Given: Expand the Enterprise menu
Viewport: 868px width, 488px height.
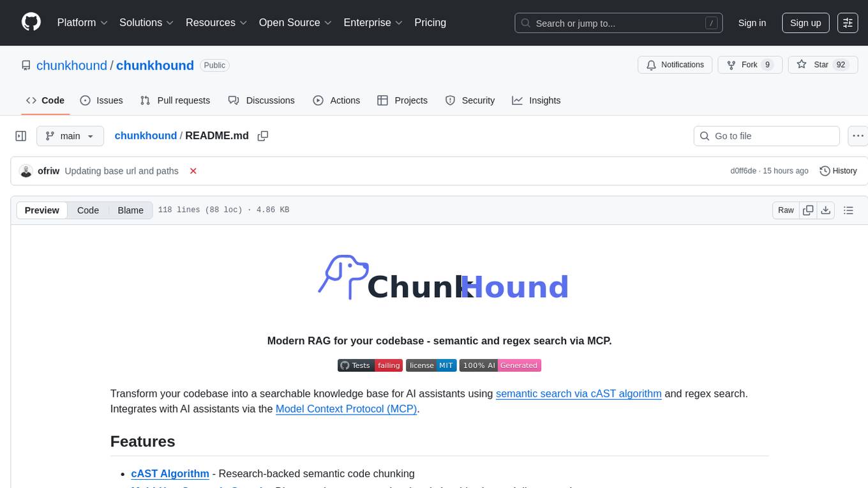Looking at the screenshot, I should pos(373,22).
